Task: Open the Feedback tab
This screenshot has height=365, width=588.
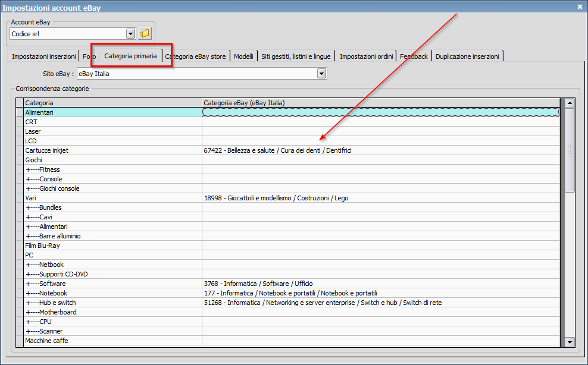Action: coord(414,56)
